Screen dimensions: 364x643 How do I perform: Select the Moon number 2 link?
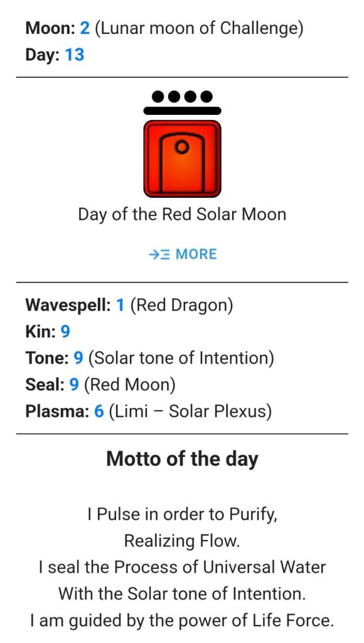(85, 28)
